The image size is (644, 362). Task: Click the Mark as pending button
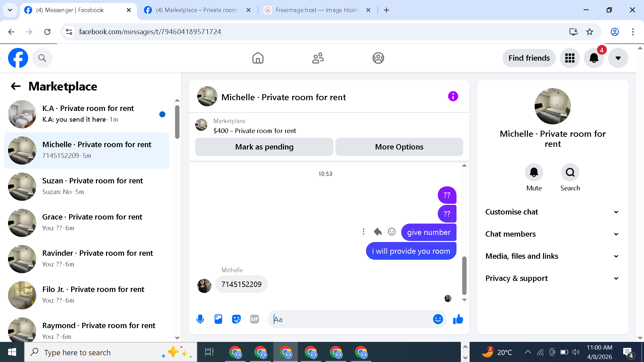tap(264, 147)
